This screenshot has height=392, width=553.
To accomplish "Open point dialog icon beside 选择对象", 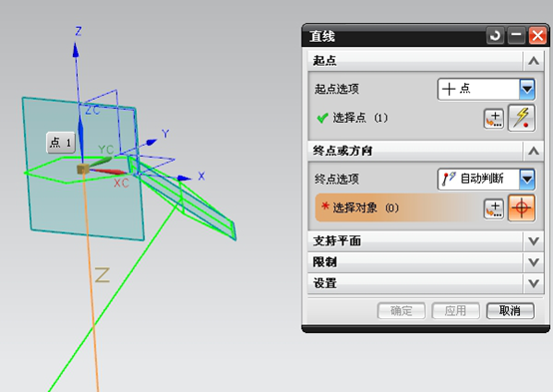I will [x=493, y=208].
